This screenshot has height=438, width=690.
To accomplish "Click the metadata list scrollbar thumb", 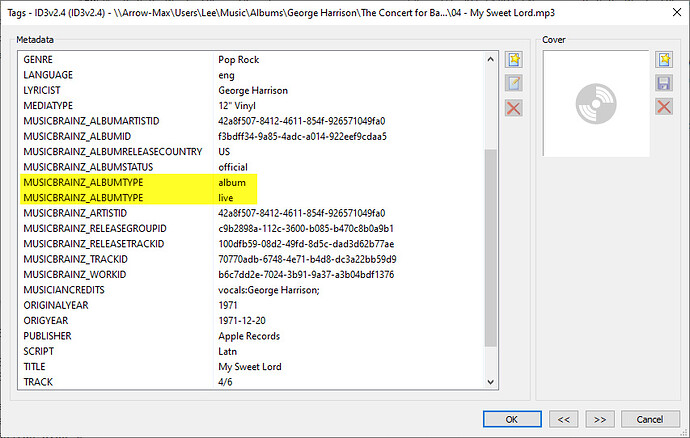I will (491, 248).
